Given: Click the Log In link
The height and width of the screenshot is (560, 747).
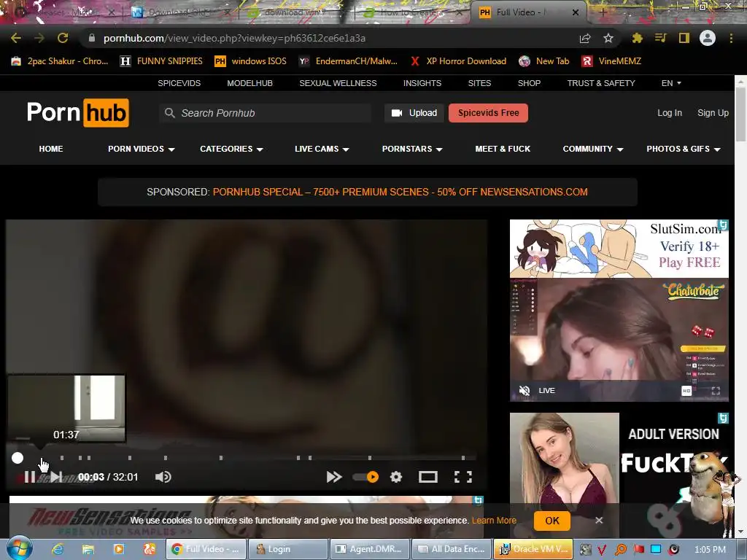Looking at the screenshot, I should point(670,113).
